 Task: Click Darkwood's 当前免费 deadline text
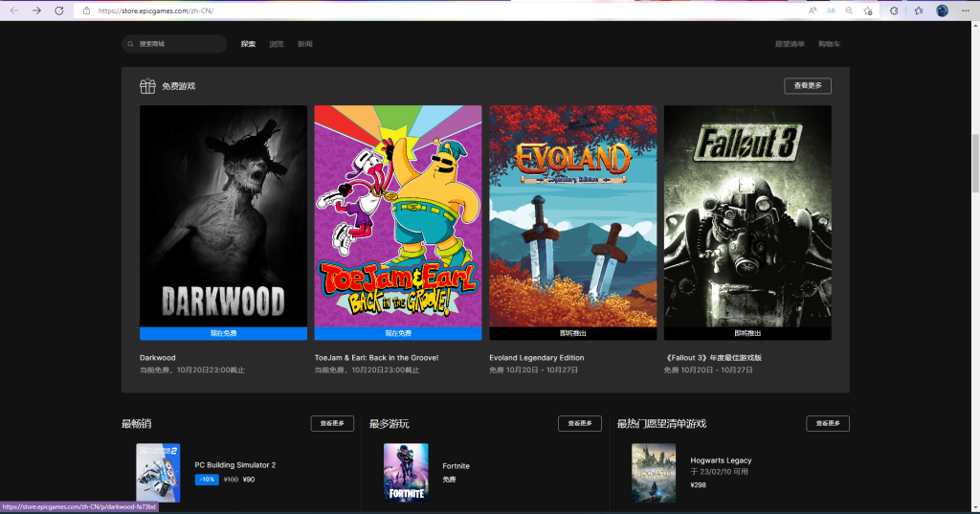point(191,370)
